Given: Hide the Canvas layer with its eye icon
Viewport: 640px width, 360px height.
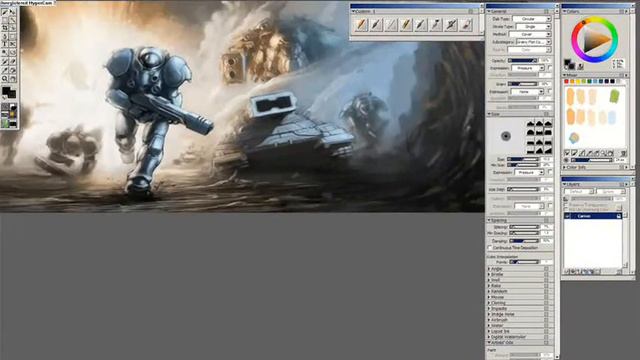Looking at the screenshot, I should [567, 216].
